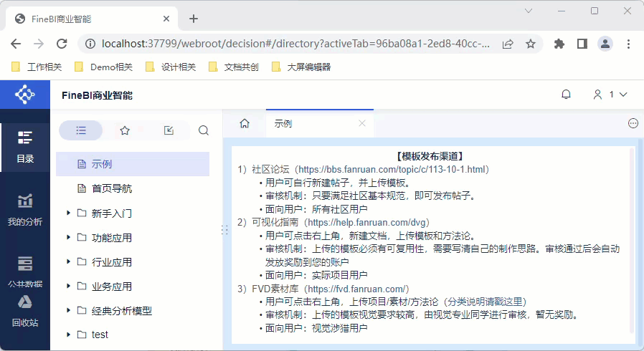
Task: Expand the 新手入门 folder
Action: (x=69, y=213)
